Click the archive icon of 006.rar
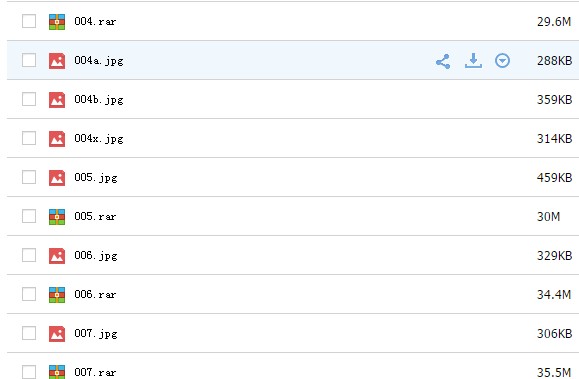This screenshot has height=379, width=579. tap(57, 295)
